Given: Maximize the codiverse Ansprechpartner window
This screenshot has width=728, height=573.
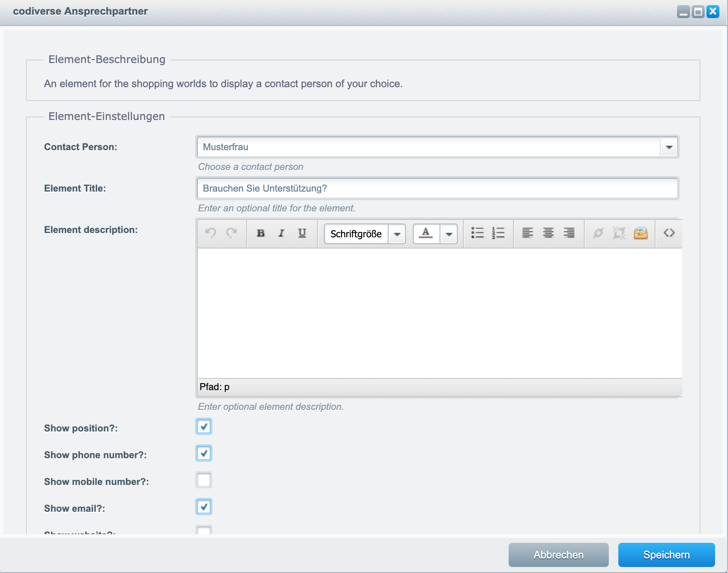Looking at the screenshot, I should coord(698,12).
